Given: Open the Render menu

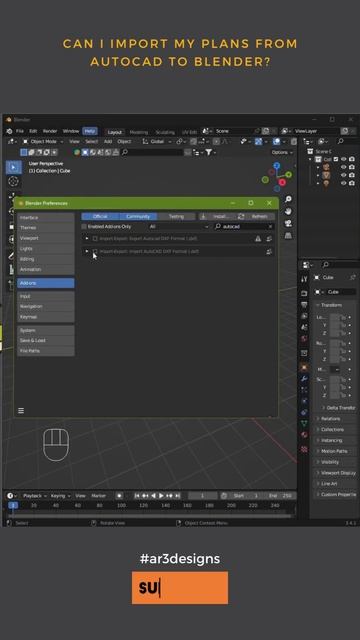Looking at the screenshot, I should [50, 131].
